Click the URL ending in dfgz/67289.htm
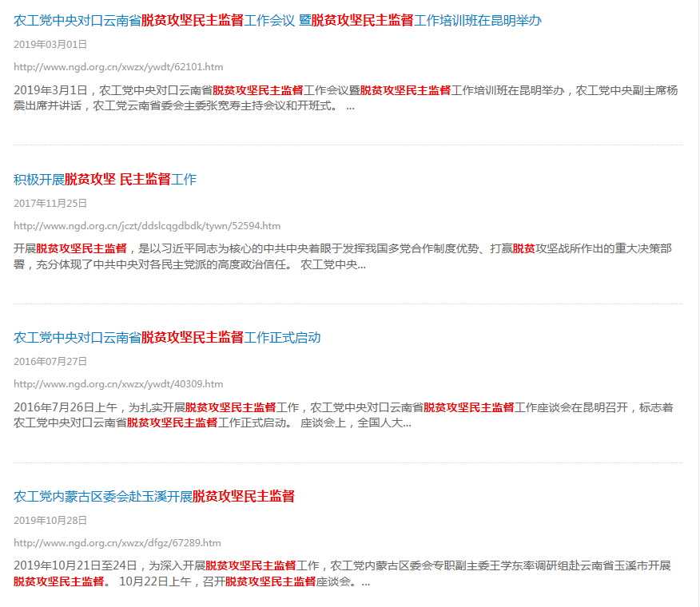Viewport: 700px width, 607px height. tap(117, 543)
